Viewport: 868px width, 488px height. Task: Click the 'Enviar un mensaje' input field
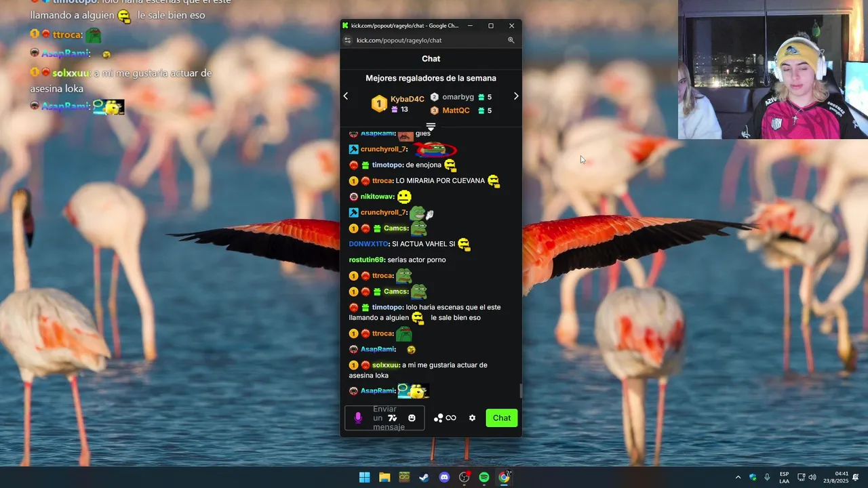(x=384, y=418)
